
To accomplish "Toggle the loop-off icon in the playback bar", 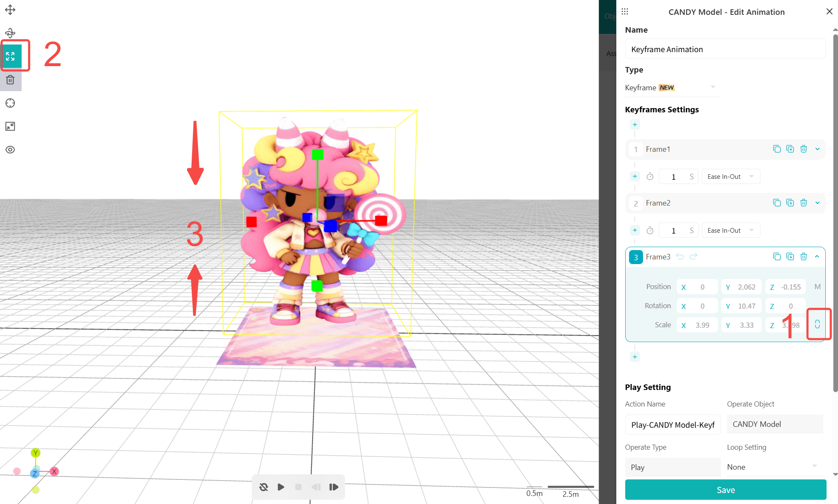I will [264, 487].
